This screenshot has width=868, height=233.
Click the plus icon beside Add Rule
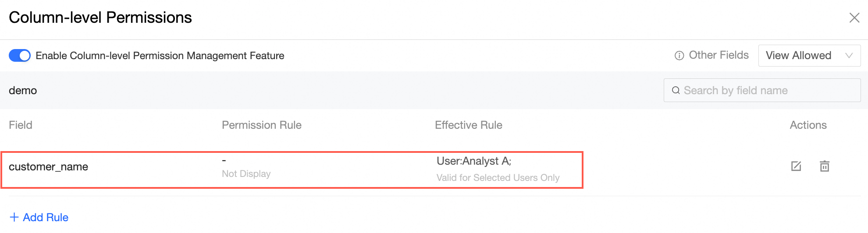(14, 217)
